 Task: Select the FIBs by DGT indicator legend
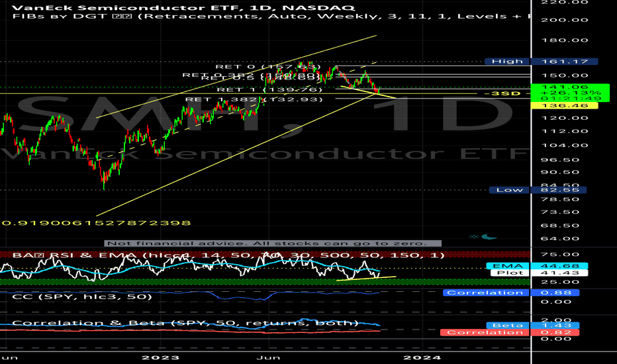point(271,16)
